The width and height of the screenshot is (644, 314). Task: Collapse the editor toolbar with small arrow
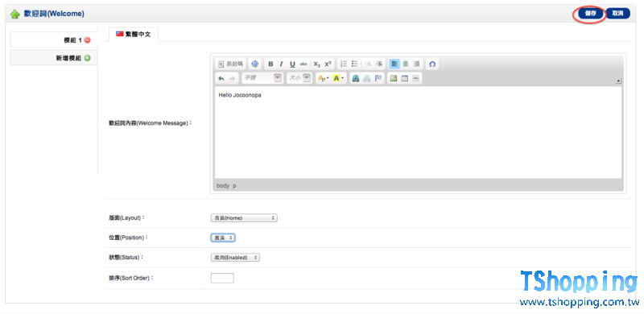618,81
